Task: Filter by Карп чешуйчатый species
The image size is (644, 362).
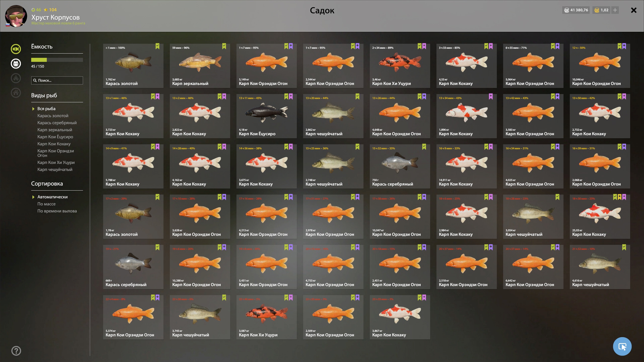Action: tap(55, 169)
